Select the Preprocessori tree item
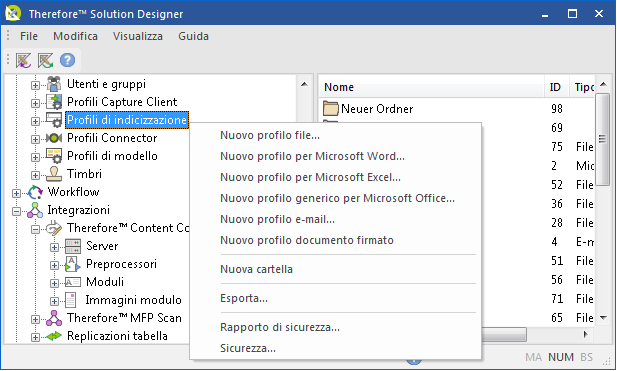Image resolution: width=617 pixels, height=371 pixels. pos(121,264)
